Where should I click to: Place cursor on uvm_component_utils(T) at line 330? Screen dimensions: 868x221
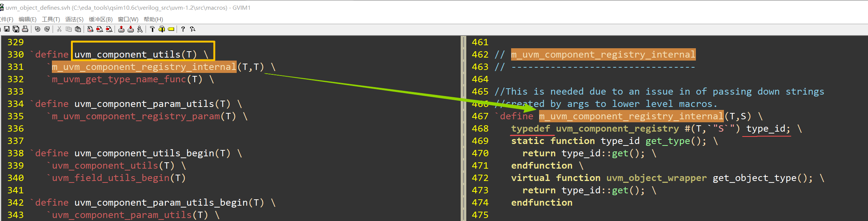(x=136, y=55)
